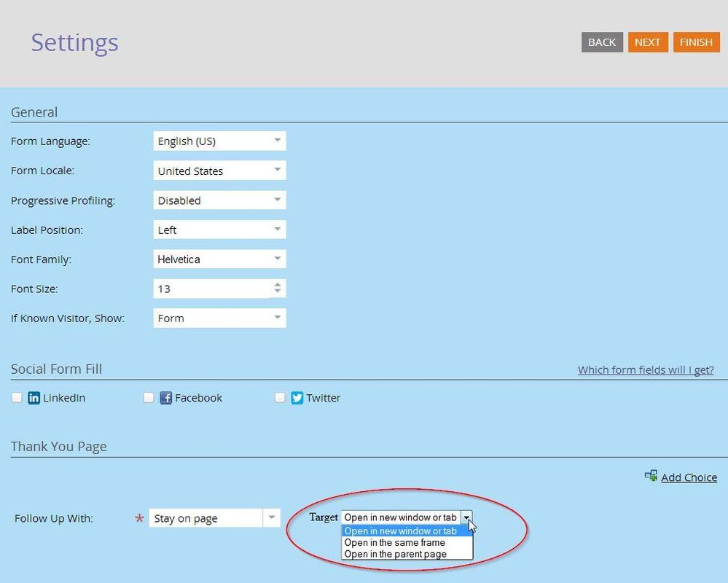Click the NEXT button
This screenshot has width=728, height=583.
tap(648, 42)
